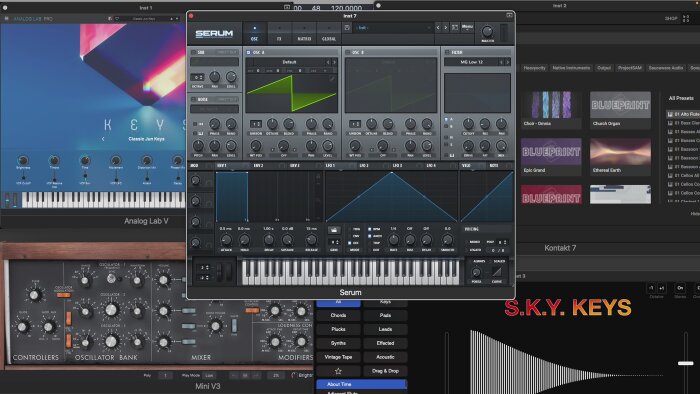Click the portamento CURVE display
Image resolution: width=700 pixels, height=394 pixels.
coord(496,271)
